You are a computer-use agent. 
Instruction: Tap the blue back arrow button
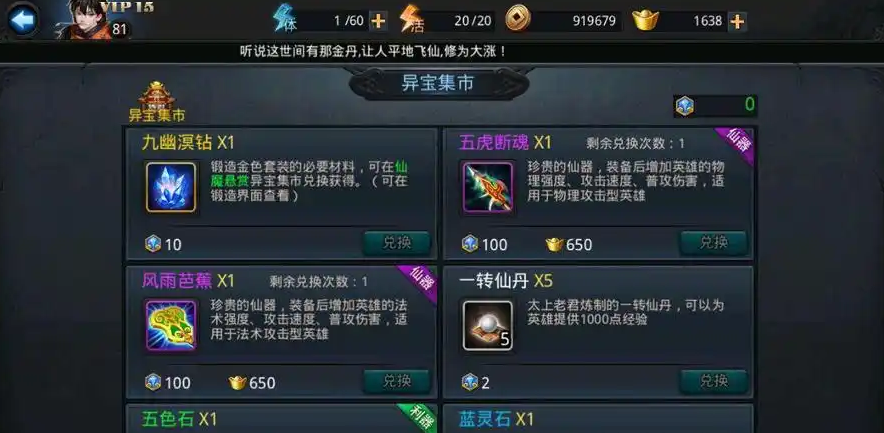click(23, 20)
